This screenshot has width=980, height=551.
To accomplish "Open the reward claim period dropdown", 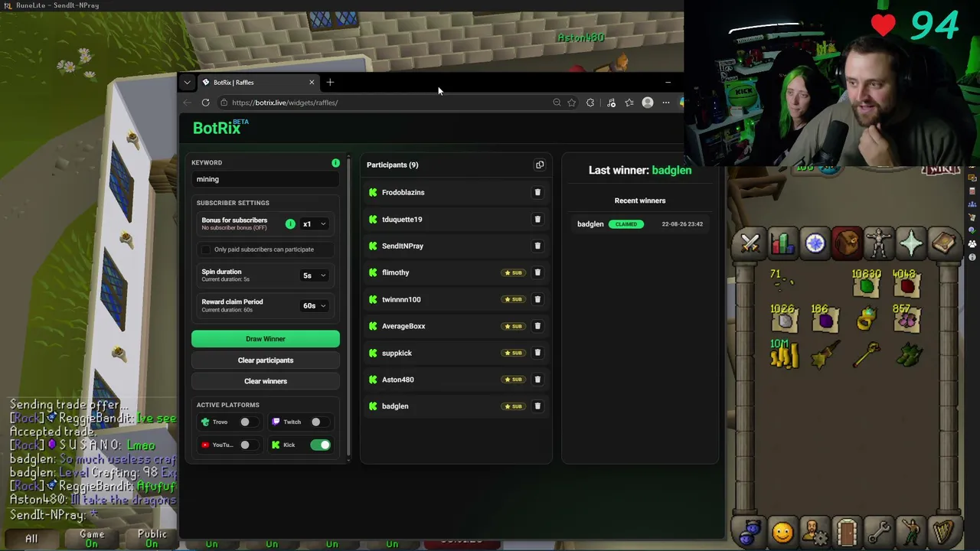I will pos(314,305).
